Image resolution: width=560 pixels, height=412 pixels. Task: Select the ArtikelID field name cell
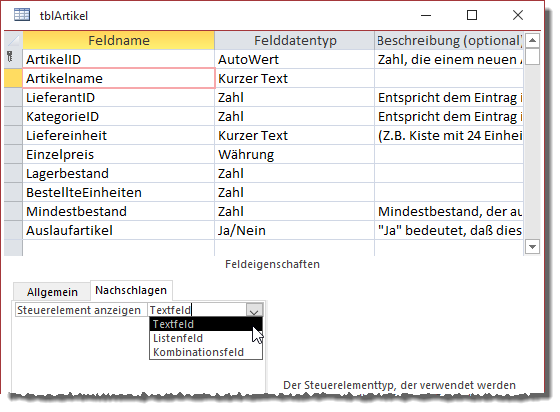point(119,59)
